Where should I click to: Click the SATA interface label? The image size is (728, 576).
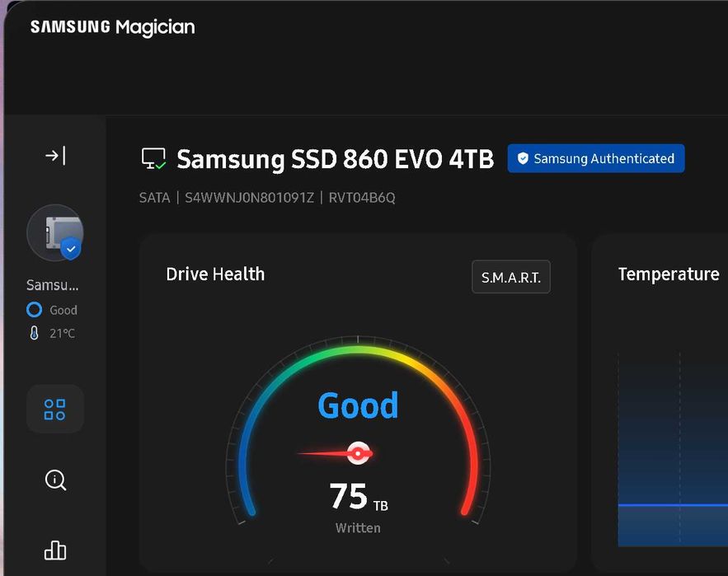(x=155, y=198)
